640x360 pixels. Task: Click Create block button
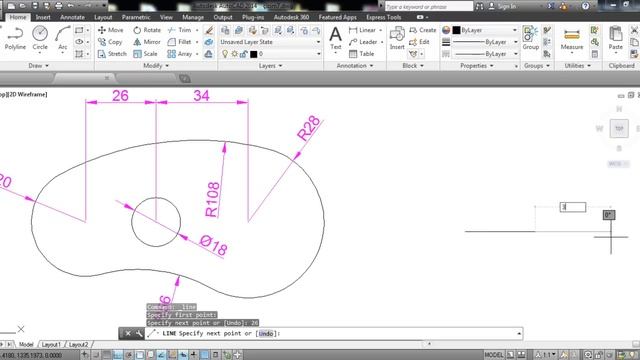422,30
